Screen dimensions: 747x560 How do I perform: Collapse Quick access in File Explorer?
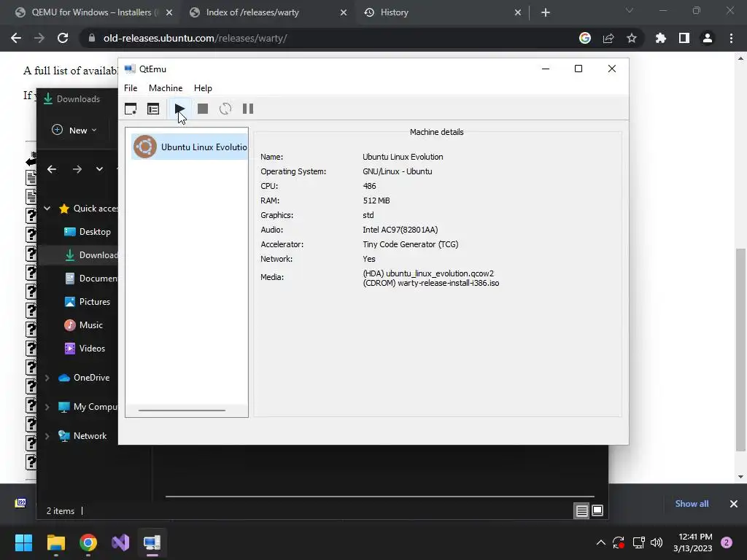(x=47, y=208)
